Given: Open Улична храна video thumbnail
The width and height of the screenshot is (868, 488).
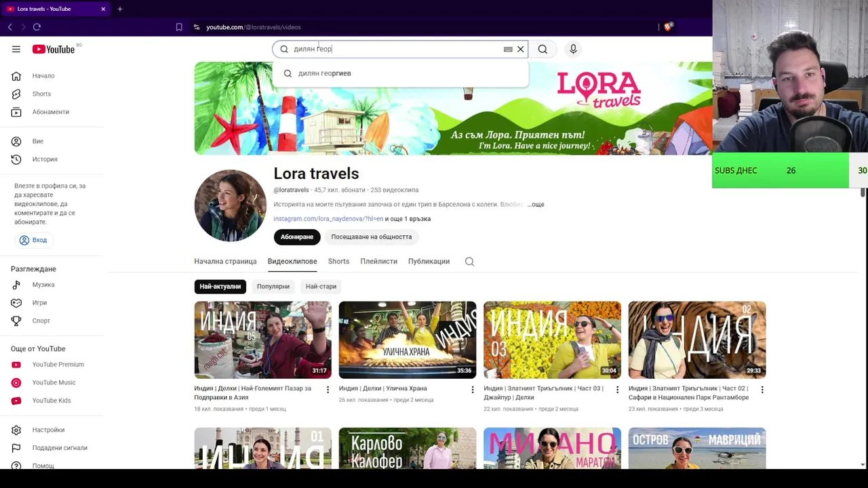Looking at the screenshot, I should click(408, 340).
